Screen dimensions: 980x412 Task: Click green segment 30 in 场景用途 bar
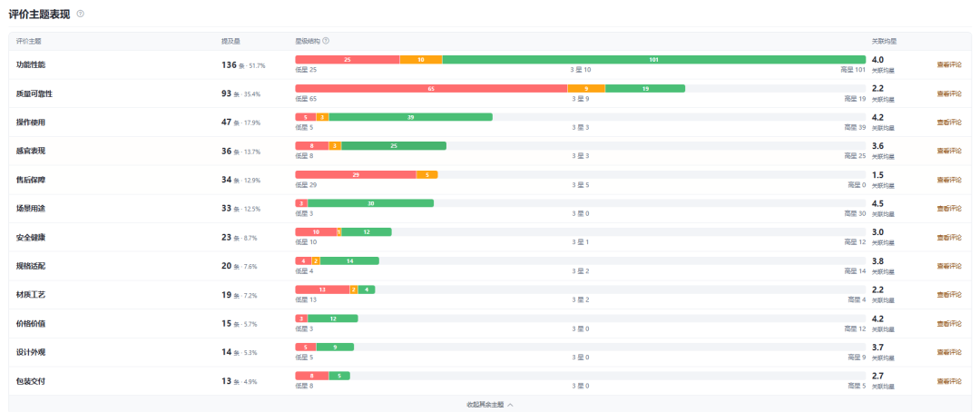(x=370, y=203)
